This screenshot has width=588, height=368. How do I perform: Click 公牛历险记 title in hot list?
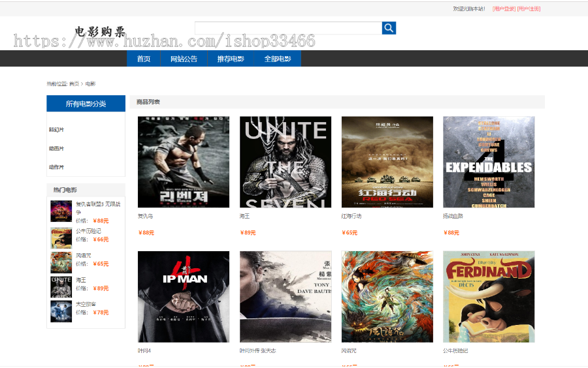(x=88, y=231)
